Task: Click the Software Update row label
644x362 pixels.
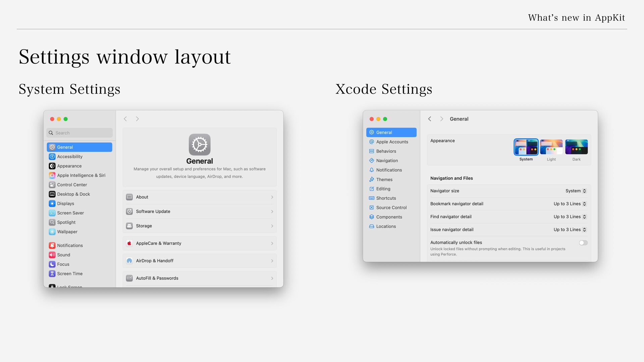Action: [x=153, y=212]
